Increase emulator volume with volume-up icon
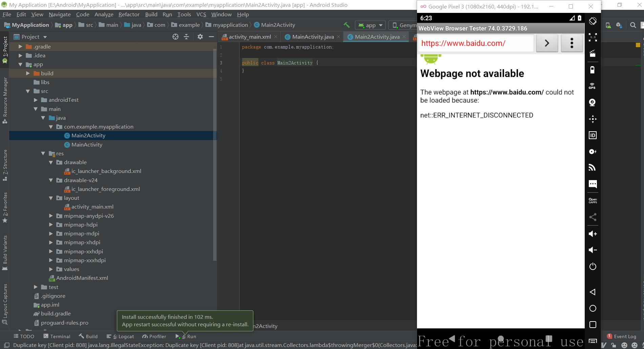The width and height of the screenshot is (644, 349). [593, 234]
